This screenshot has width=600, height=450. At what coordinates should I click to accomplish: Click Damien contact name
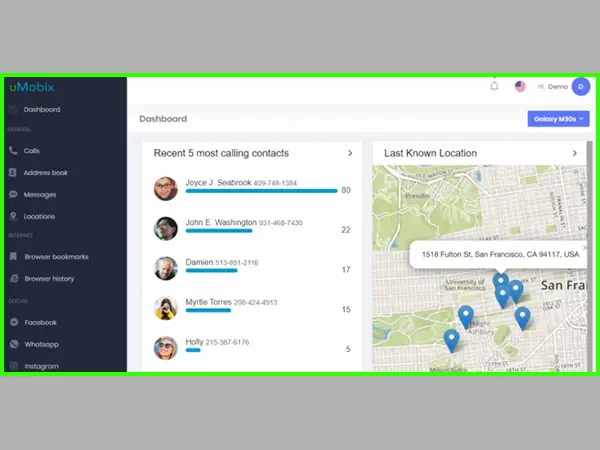pos(199,262)
